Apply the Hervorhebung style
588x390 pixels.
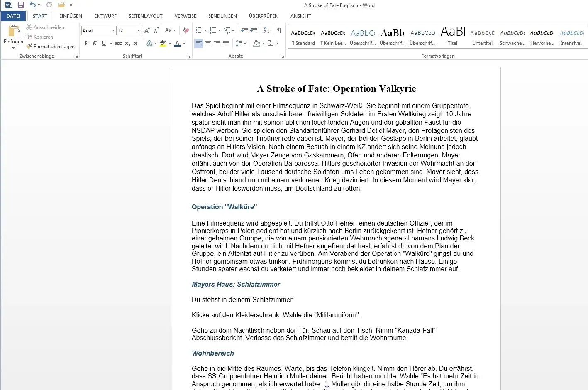coord(542,37)
